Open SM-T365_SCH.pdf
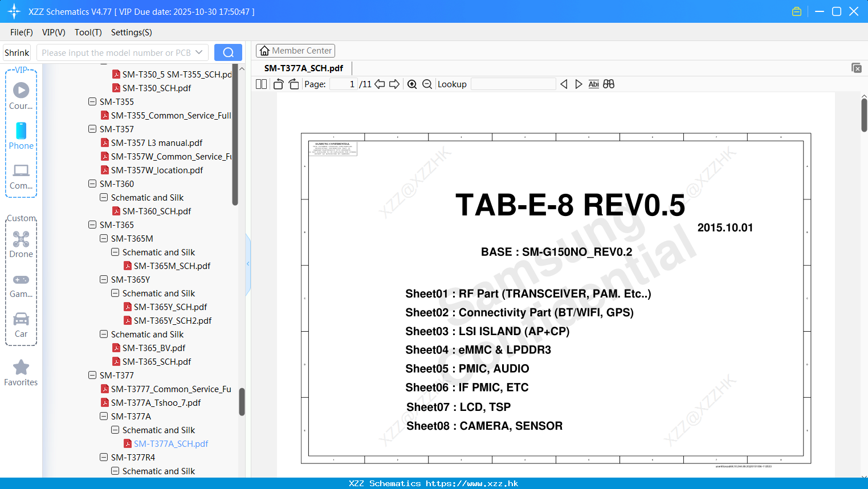868x489 pixels. click(x=157, y=361)
